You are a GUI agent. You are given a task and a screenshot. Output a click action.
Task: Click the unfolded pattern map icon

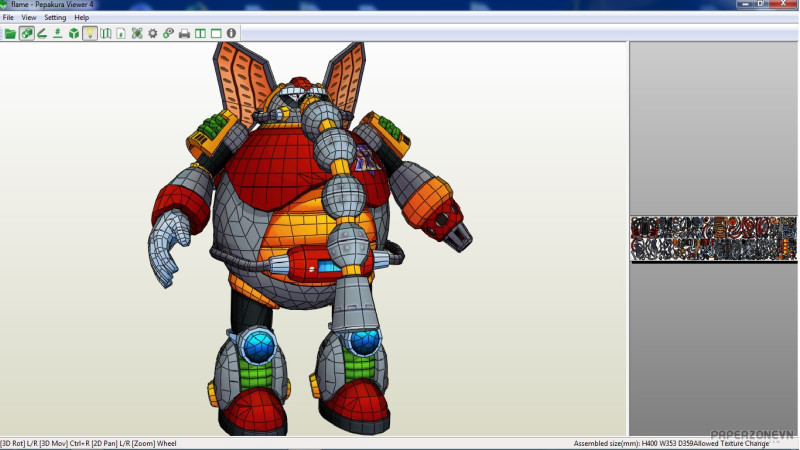tap(106, 34)
